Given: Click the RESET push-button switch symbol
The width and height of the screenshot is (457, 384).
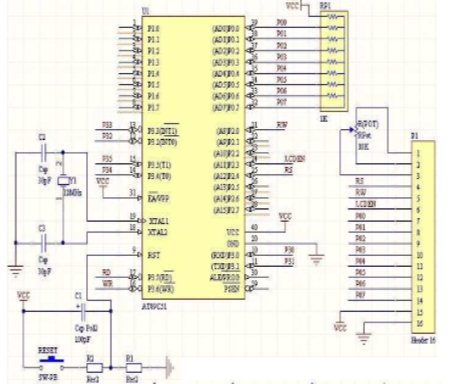Looking at the screenshot, I should (x=51, y=364).
